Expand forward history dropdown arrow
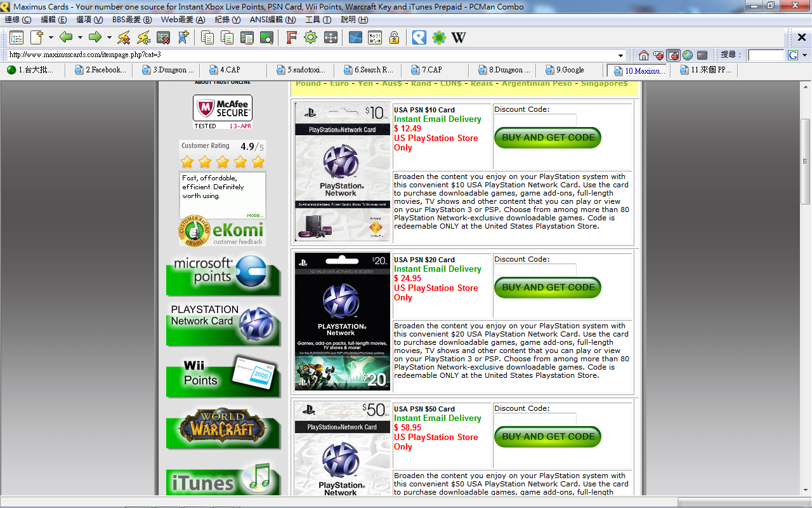This screenshot has height=508, width=812. click(x=109, y=37)
